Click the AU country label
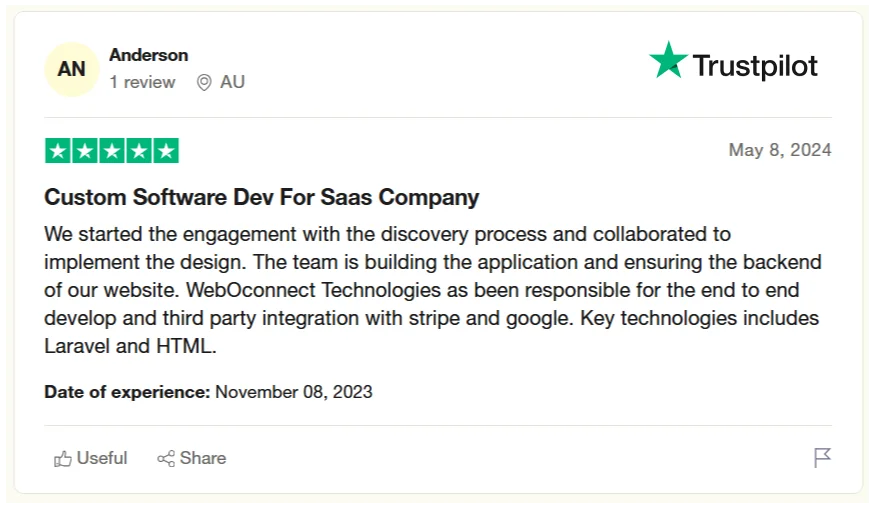Screen dimensions: 876x507 tap(232, 82)
